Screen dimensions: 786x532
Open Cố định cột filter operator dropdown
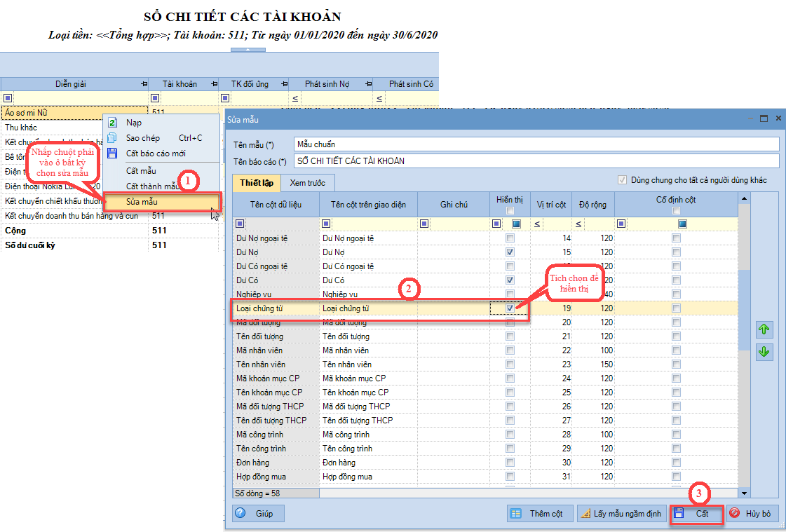(621, 224)
